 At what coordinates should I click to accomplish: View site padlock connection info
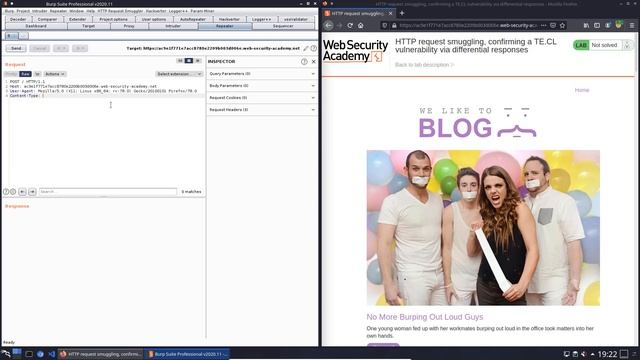(x=394, y=25)
